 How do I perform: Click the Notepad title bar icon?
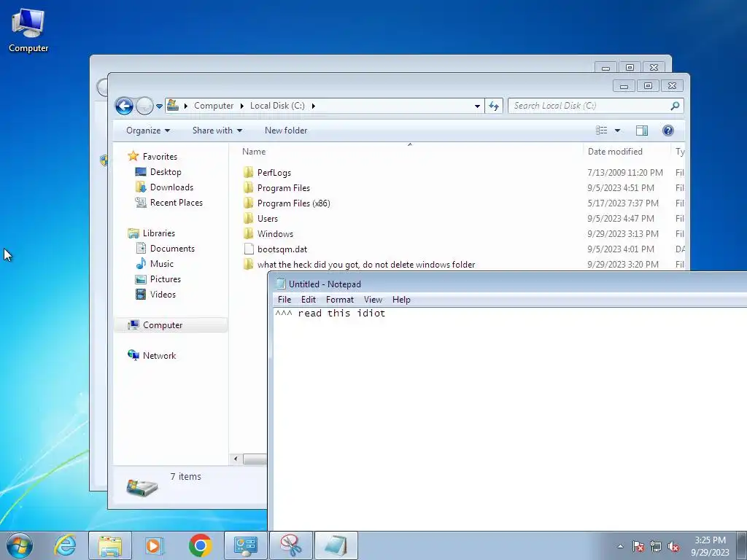(x=281, y=284)
